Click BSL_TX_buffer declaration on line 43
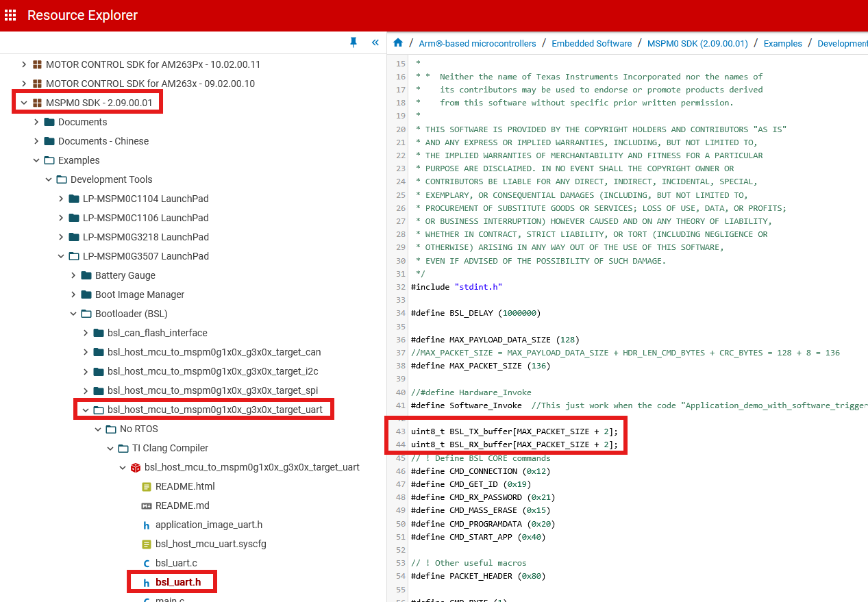The height and width of the screenshot is (602, 868). 514,431
